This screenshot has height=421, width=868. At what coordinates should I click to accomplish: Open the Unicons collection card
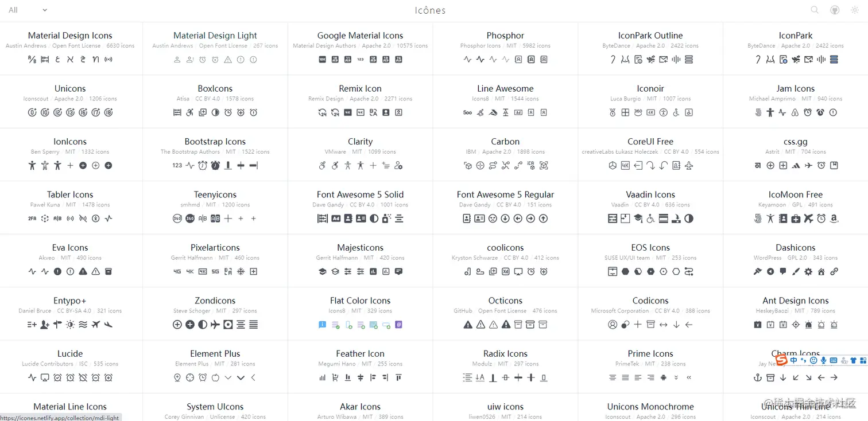click(70, 101)
